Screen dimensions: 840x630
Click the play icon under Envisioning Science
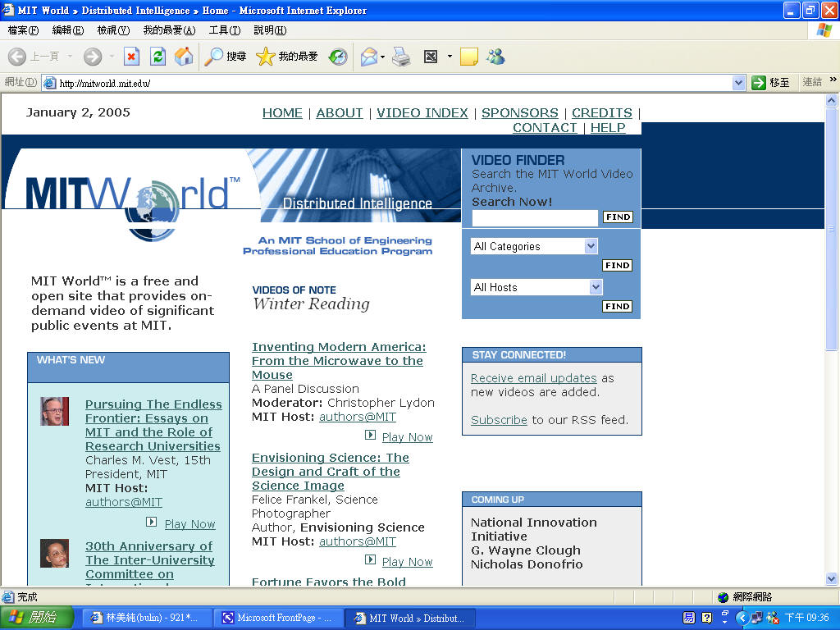point(370,559)
